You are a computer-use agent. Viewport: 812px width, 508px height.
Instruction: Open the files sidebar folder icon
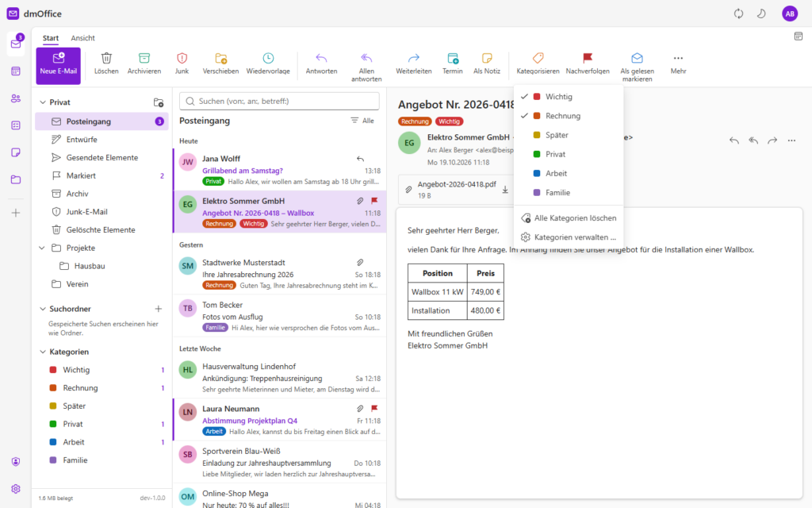[x=16, y=179]
